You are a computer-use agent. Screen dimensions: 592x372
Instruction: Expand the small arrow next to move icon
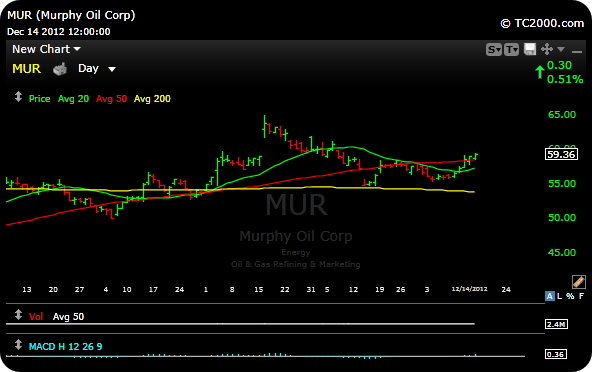click(x=561, y=49)
